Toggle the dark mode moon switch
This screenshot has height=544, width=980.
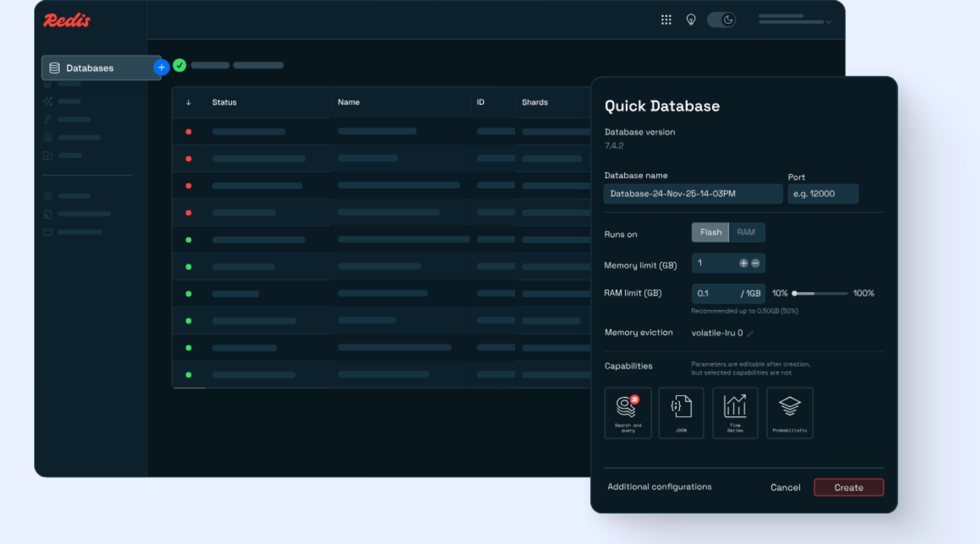point(721,19)
